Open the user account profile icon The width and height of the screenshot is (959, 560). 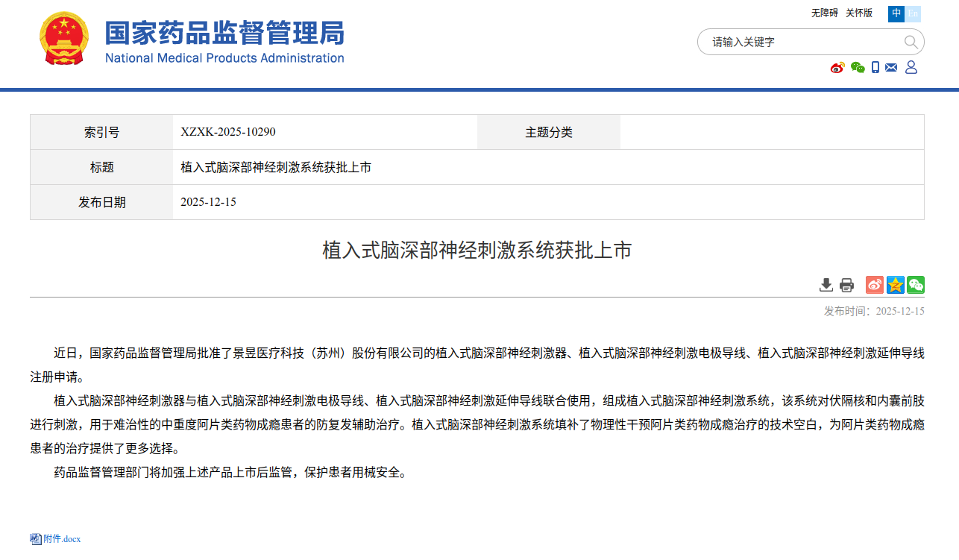pos(911,68)
